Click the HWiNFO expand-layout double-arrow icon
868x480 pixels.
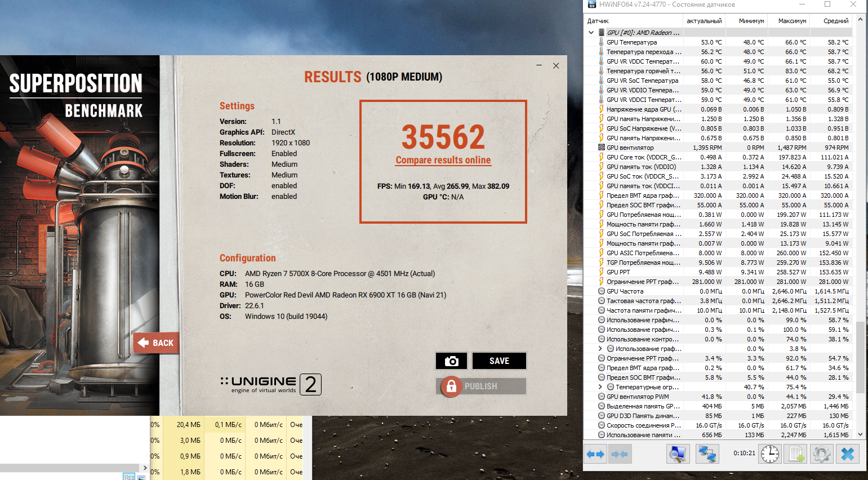pyautogui.click(x=595, y=454)
